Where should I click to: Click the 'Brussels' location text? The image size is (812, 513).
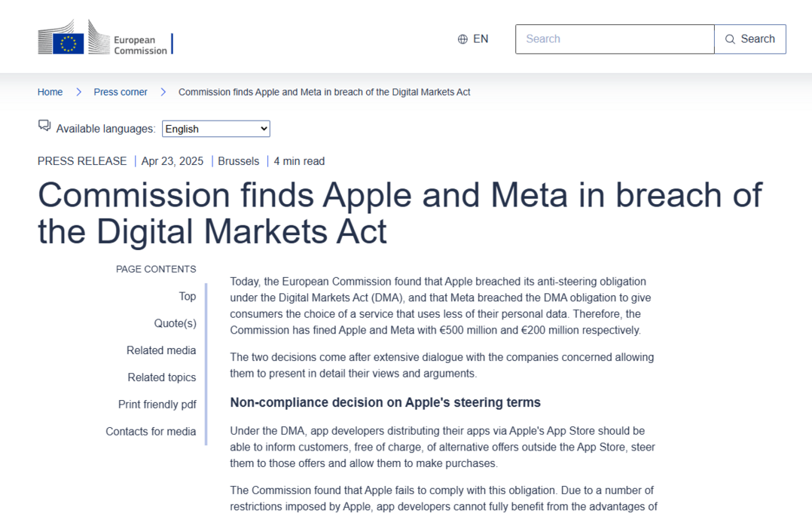coord(238,161)
